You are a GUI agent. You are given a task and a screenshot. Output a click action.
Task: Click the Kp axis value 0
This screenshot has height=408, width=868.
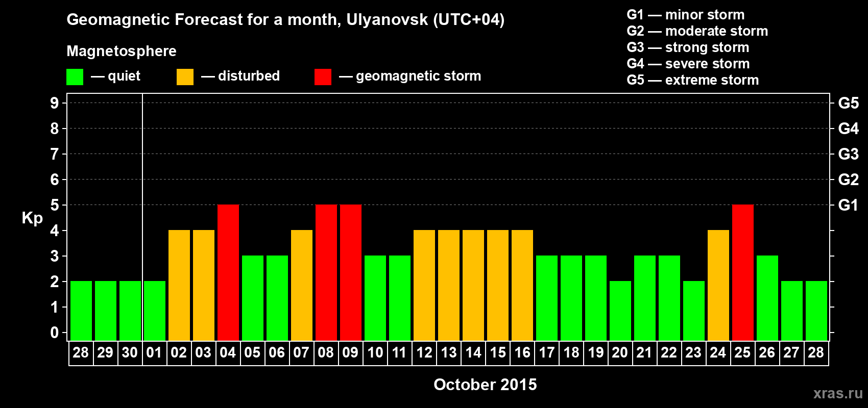tap(55, 333)
